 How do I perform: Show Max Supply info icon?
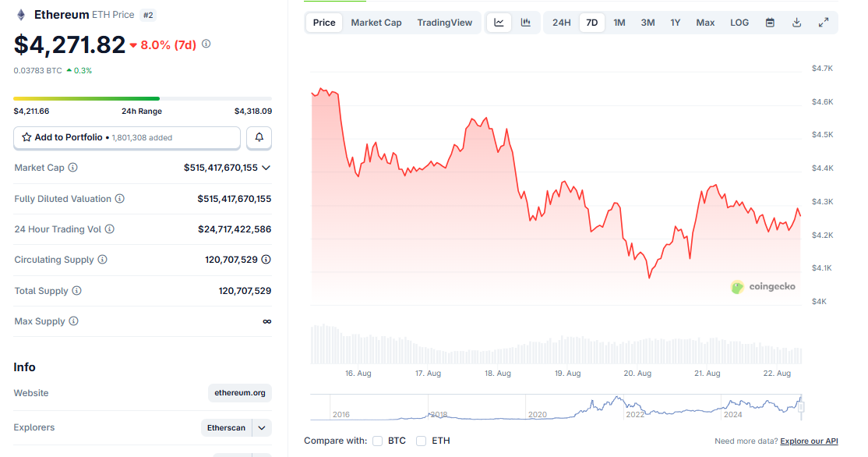73,321
